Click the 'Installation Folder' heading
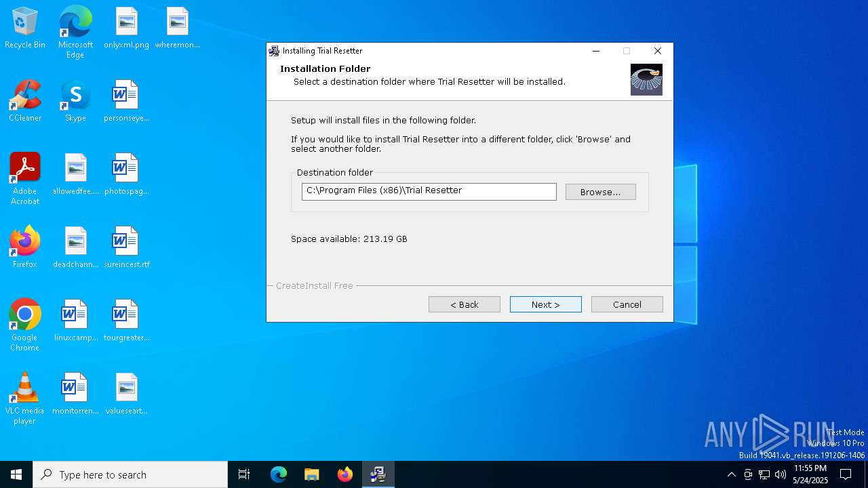868x488 pixels. (325, 68)
